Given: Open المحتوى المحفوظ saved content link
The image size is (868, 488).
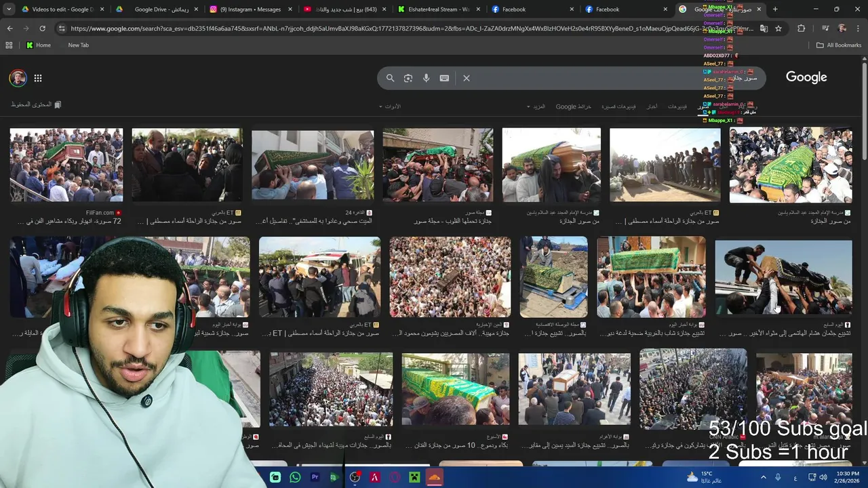Looking at the screenshot, I should point(36,104).
